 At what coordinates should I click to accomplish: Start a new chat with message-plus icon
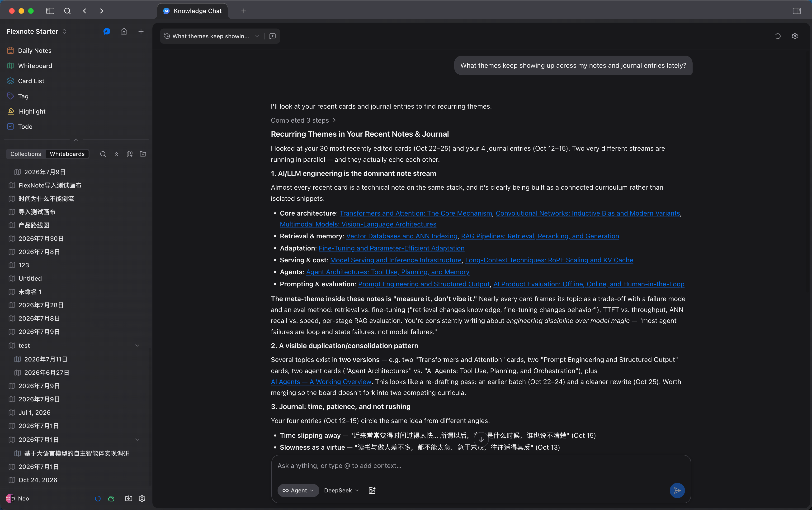[x=273, y=36]
